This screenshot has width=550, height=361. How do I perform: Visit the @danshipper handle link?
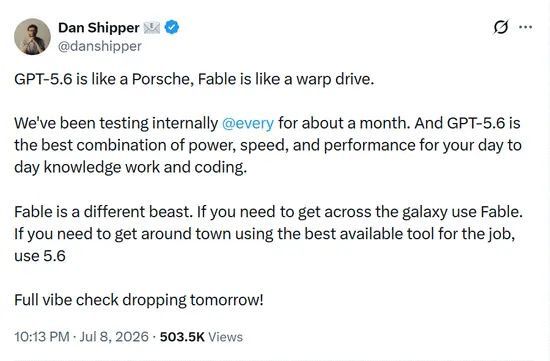(x=100, y=46)
